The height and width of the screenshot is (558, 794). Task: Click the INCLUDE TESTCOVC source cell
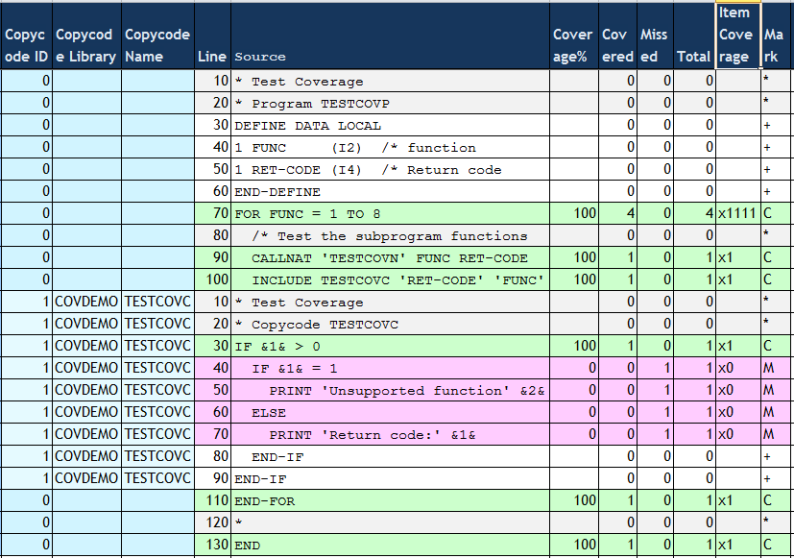(390, 280)
